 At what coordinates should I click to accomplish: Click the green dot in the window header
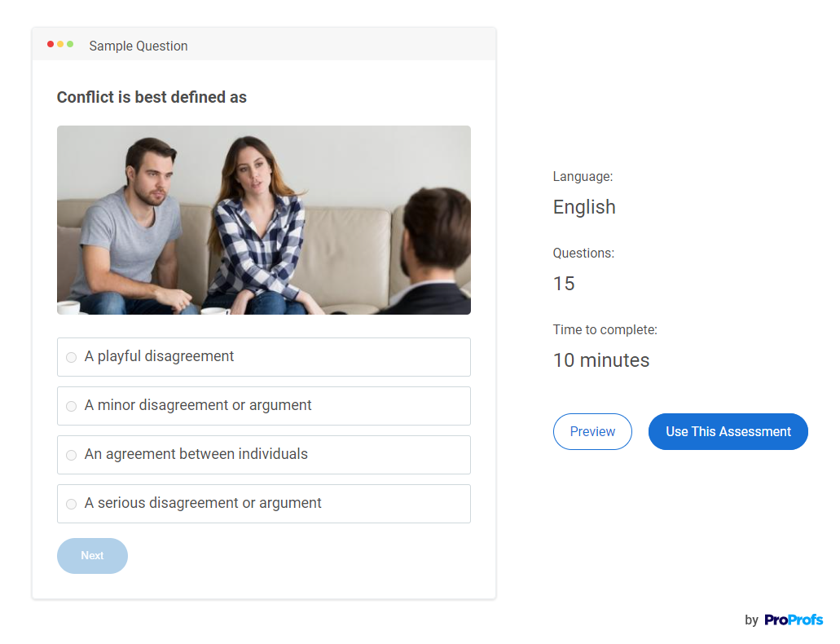pyautogui.click(x=70, y=44)
